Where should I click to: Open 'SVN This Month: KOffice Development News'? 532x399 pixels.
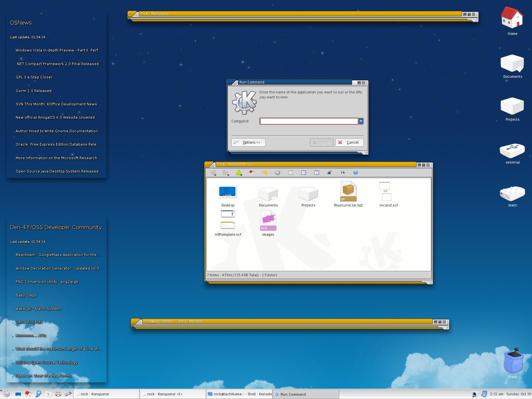pos(56,104)
